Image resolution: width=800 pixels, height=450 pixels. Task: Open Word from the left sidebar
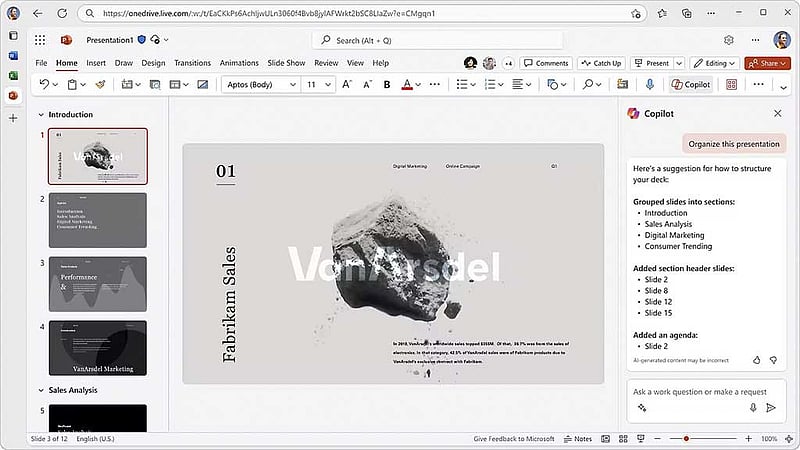coord(13,55)
